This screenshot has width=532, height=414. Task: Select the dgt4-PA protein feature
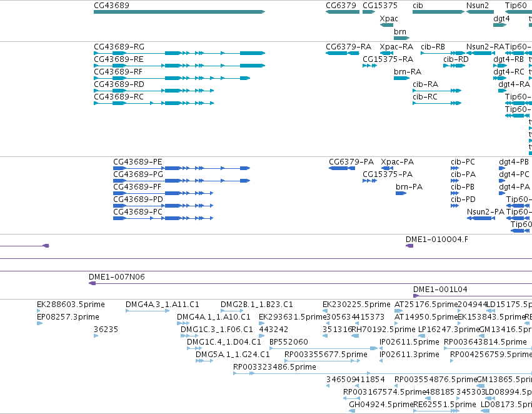(502, 193)
